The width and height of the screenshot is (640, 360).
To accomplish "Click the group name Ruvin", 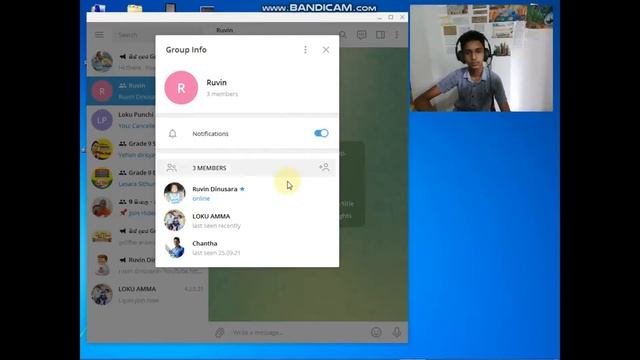I will click(x=216, y=82).
